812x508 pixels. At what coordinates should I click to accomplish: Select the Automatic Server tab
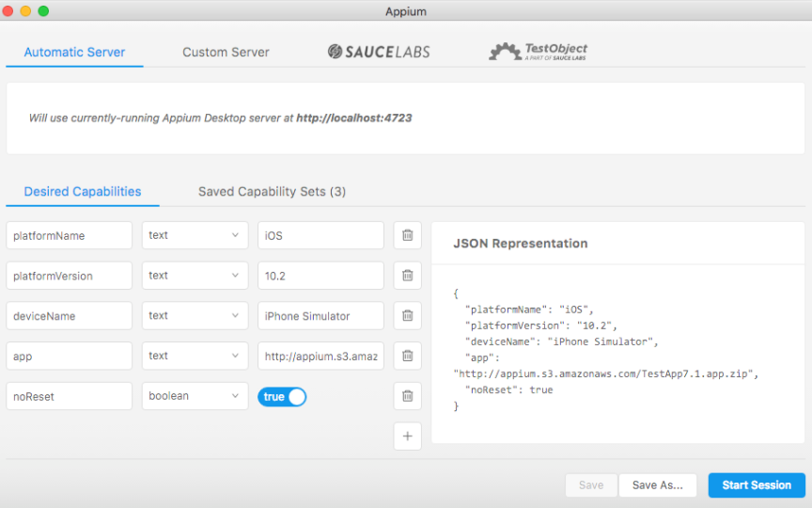click(74, 53)
